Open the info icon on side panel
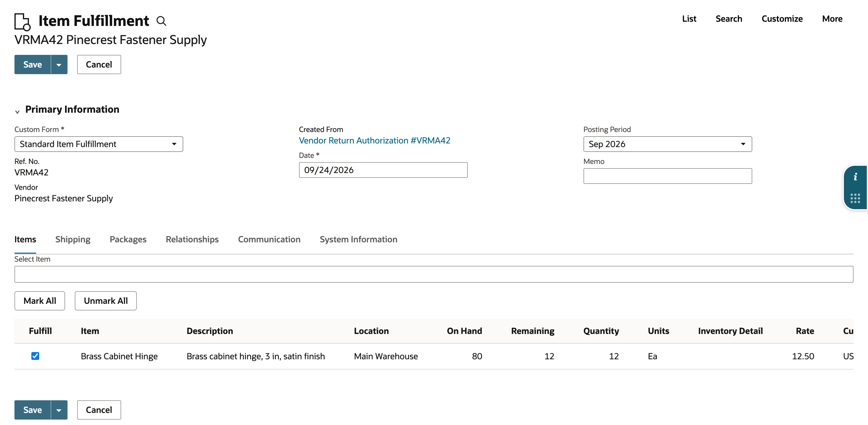This screenshot has width=868, height=425. click(855, 177)
